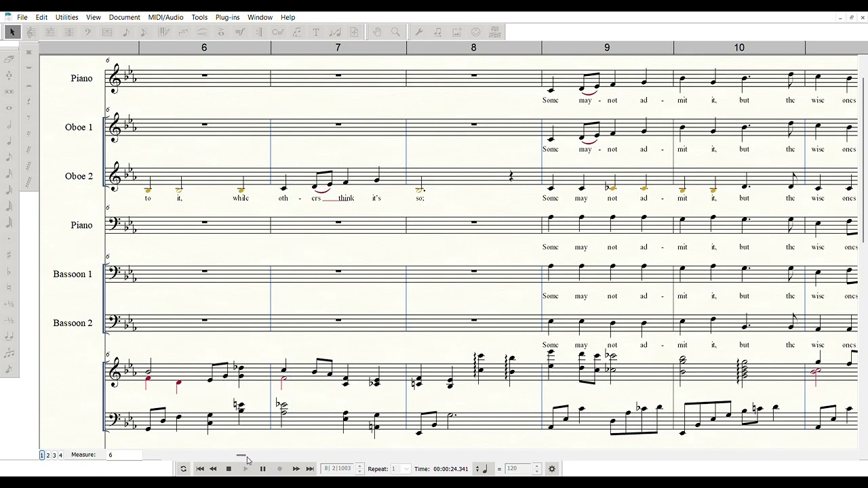
Task: Switch to layer 3
Action: tap(54, 455)
